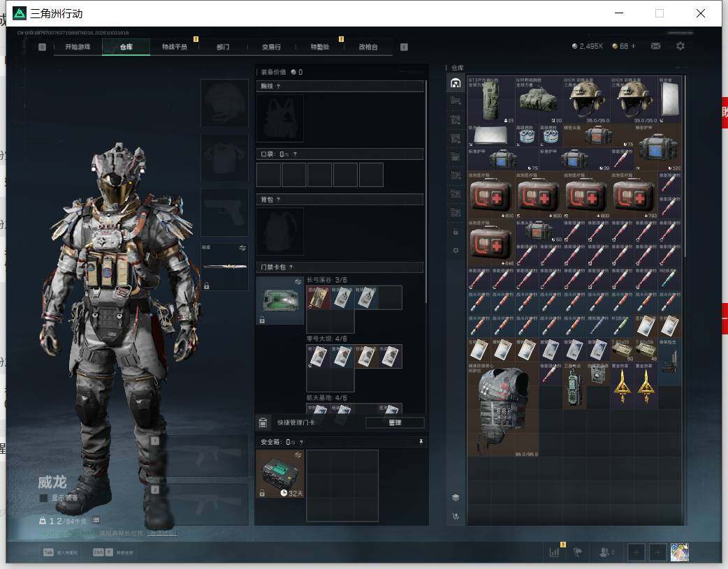Select the first helmet in warehouse
Screen dimensions: 728x569
(586, 100)
